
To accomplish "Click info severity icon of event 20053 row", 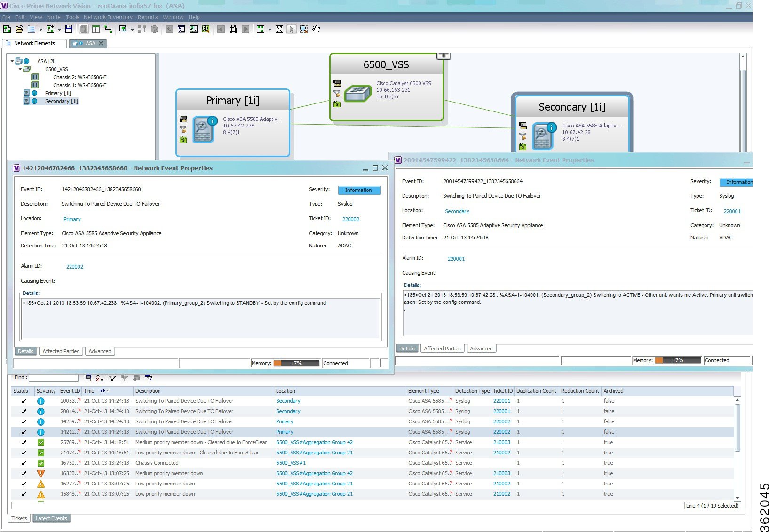I will pos(41,401).
